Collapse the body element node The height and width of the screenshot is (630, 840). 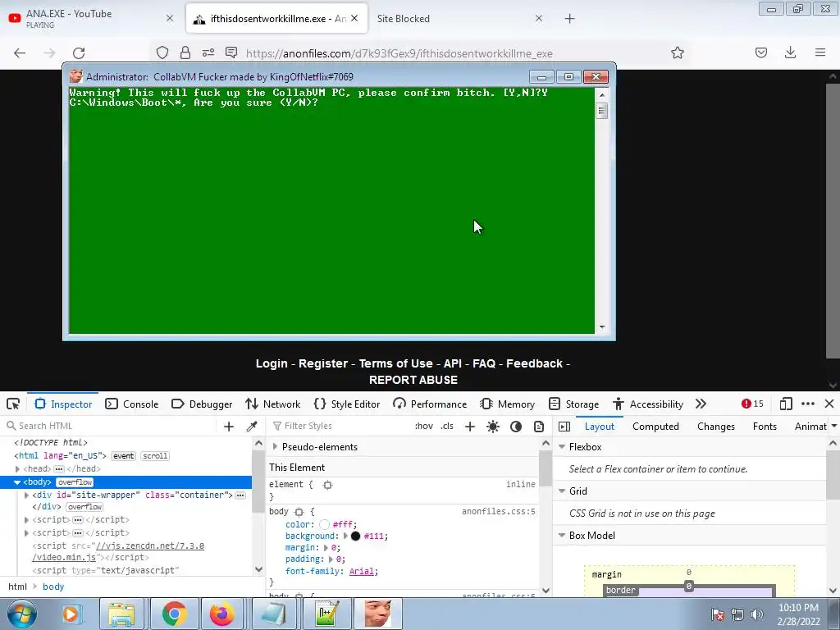point(16,482)
